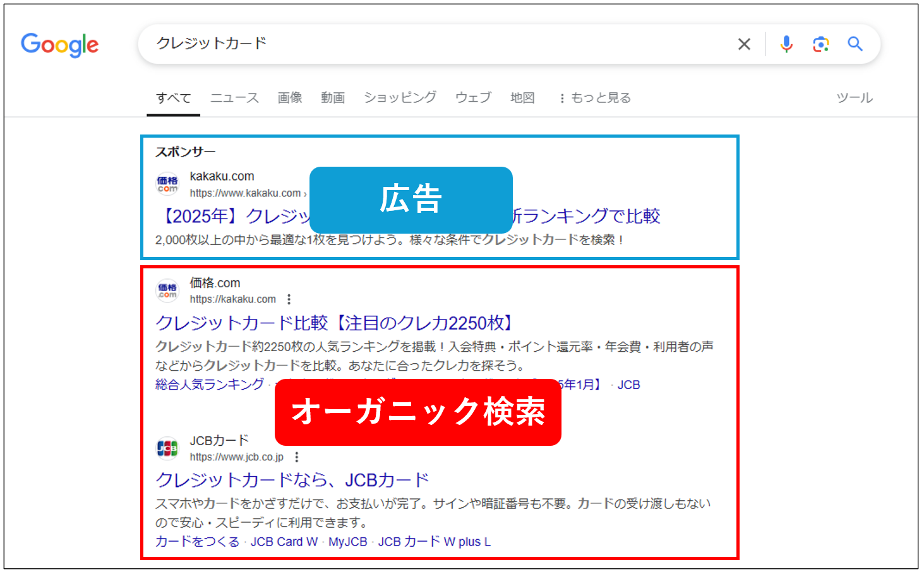This screenshot has width=924, height=574.
Task: Click the https://www.jcb.co.jp URL text
Action: click(x=237, y=457)
